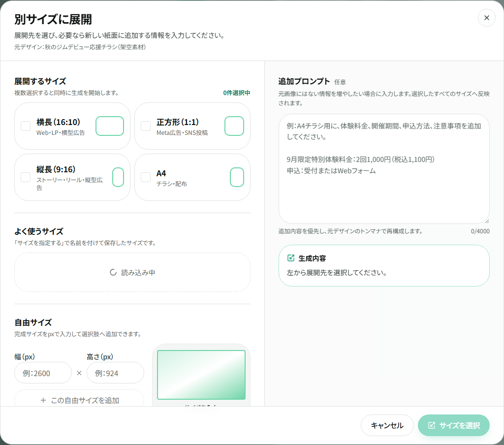
Task: Click 左から展開先を選択してください text
Action: click(337, 273)
